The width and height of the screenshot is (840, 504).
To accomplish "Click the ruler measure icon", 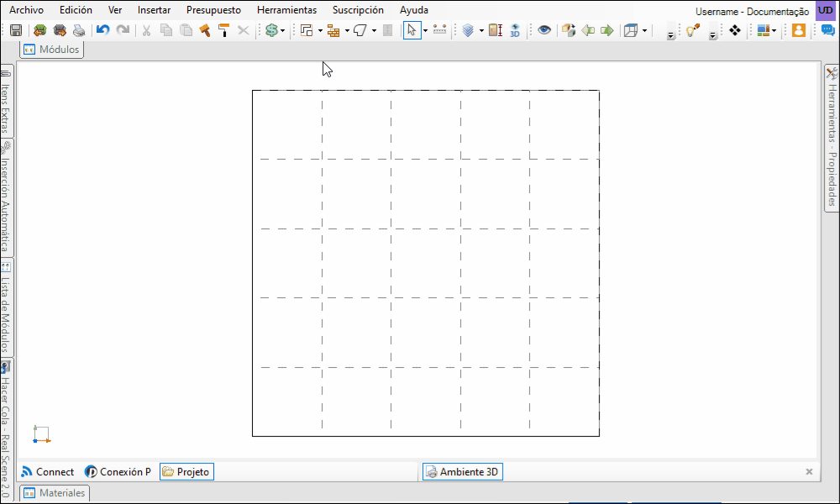I will [x=439, y=30].
